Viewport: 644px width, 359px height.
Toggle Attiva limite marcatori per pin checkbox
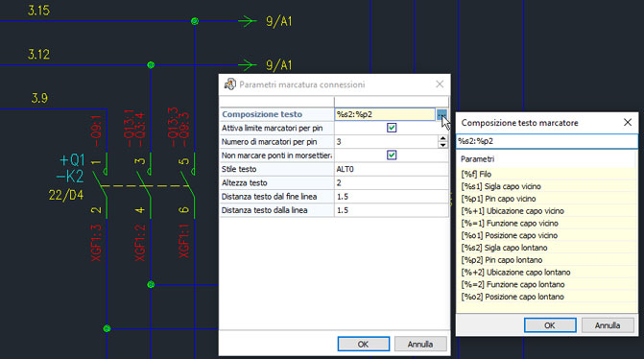click(392, 129)
